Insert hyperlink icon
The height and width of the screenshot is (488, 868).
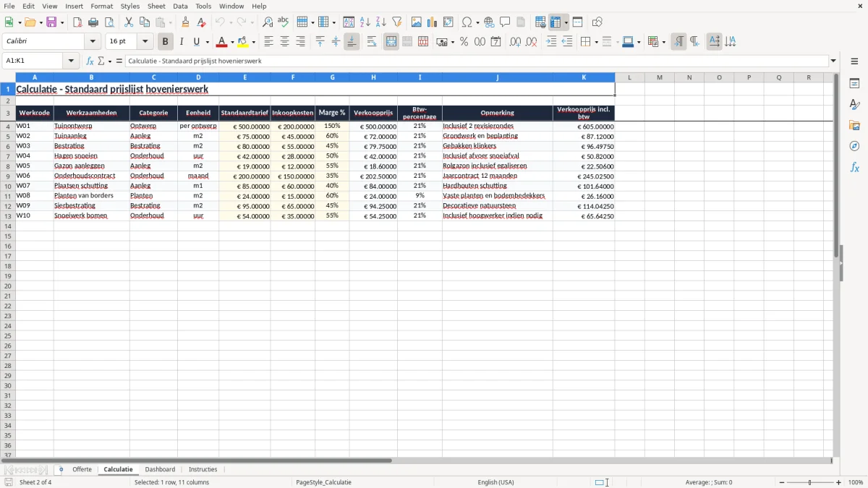(489, 22)
